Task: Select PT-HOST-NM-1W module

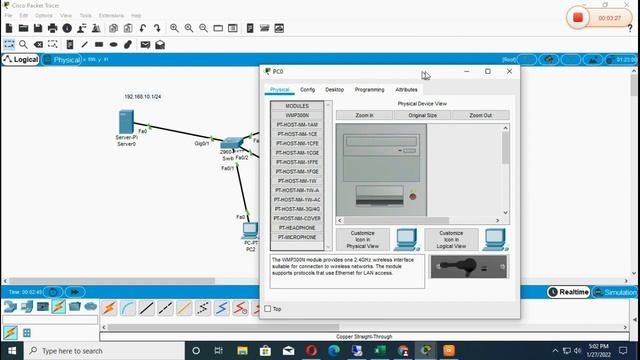Action: point(297,181)
